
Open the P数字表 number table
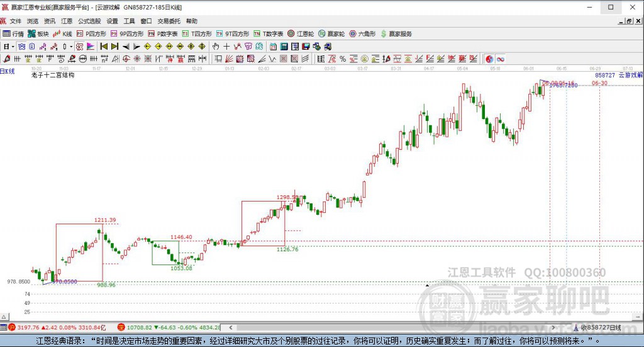click(x=163, y=34)
